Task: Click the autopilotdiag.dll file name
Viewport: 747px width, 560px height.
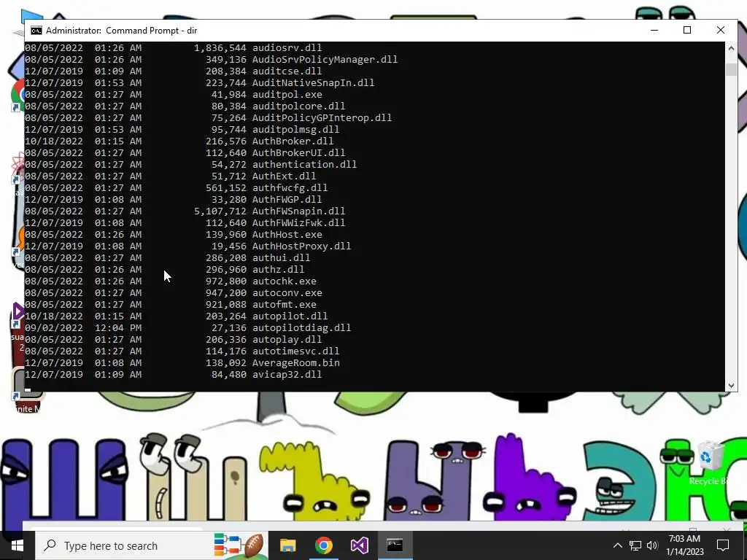Action: click(x=301, y=327)
